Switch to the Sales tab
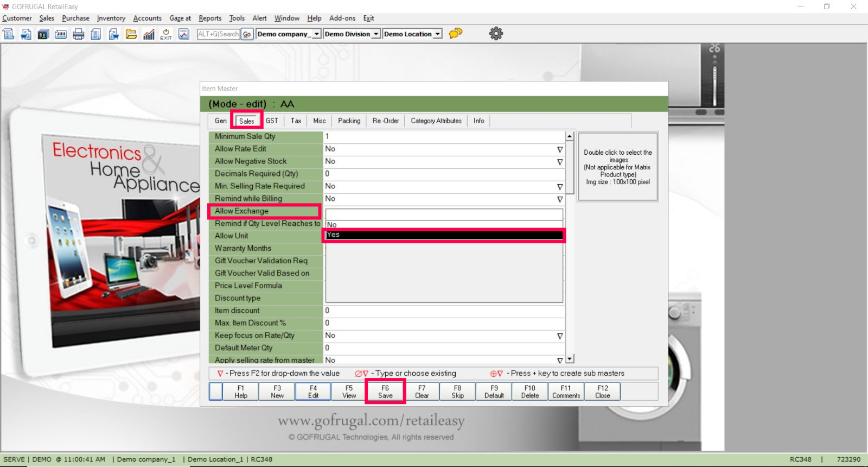Image resolution: width=868 pixels, height=467 pixels. point(246,121)
